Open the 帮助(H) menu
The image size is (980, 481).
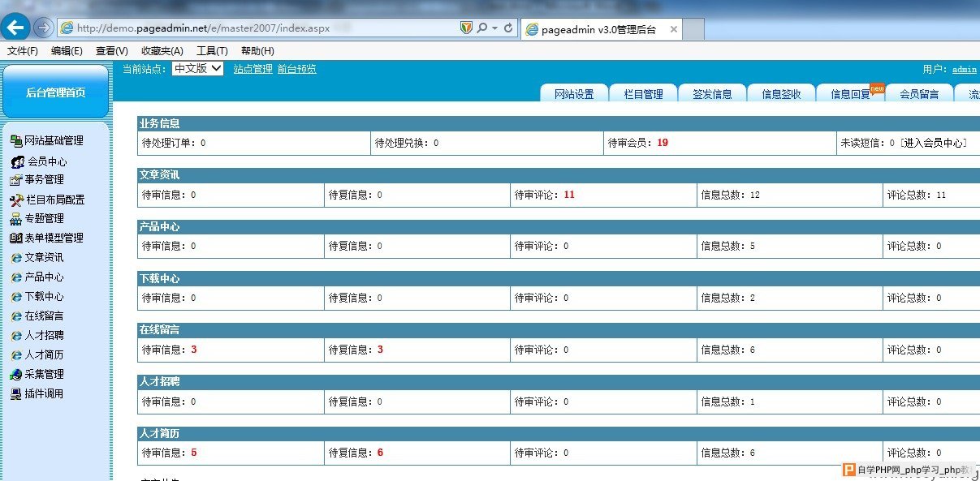(x=257, y=51)
